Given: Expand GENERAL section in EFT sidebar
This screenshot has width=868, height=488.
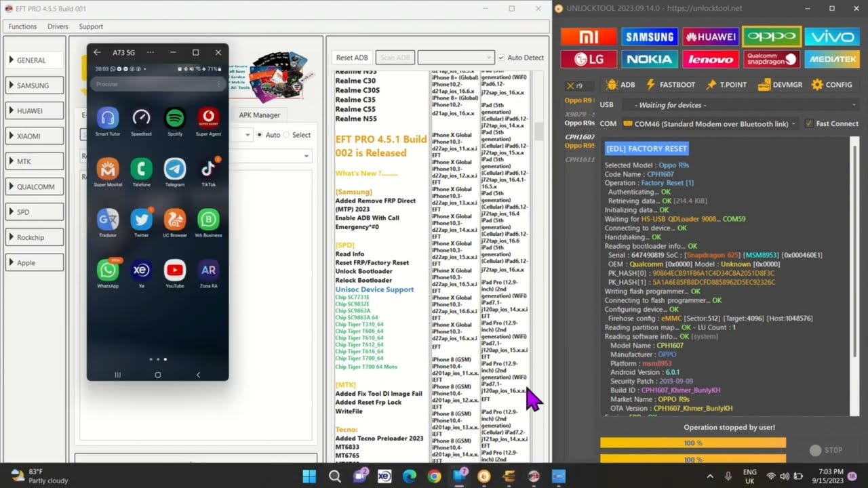Looking at the screenshot, I should [35, 60].
